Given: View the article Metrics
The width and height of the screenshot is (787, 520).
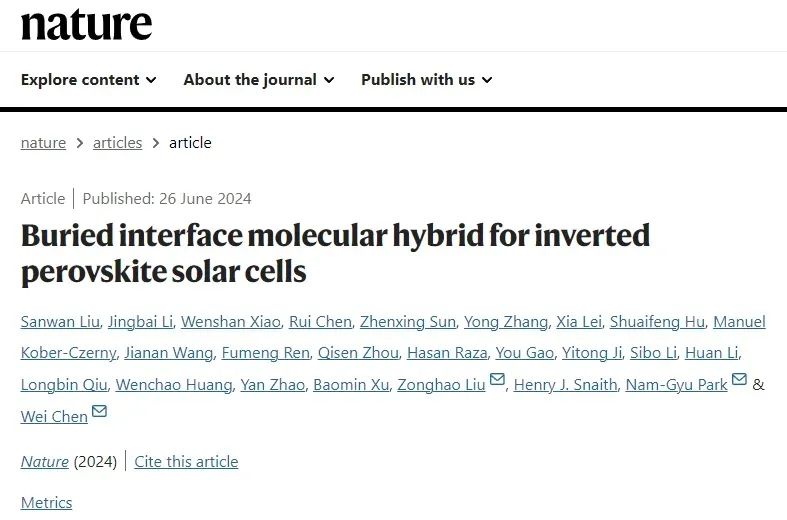Looking at the screenshot, I should click(x=46, y=503).
